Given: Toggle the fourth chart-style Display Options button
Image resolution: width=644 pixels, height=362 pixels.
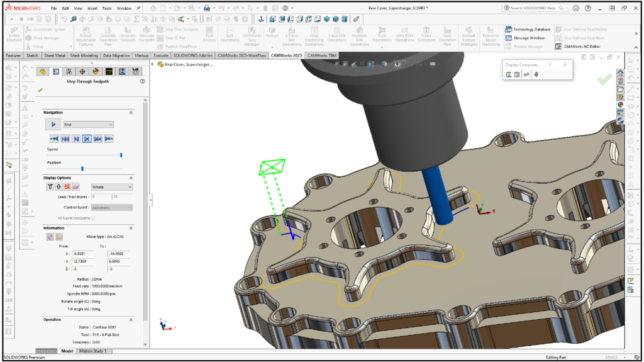Looking at the screenshot, I should click(x=75, y=187).
